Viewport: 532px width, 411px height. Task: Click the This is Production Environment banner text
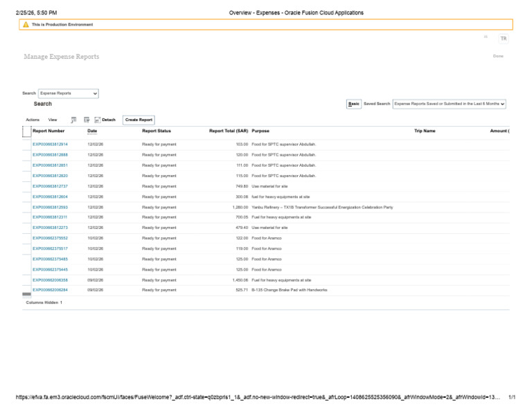point(62,24)
